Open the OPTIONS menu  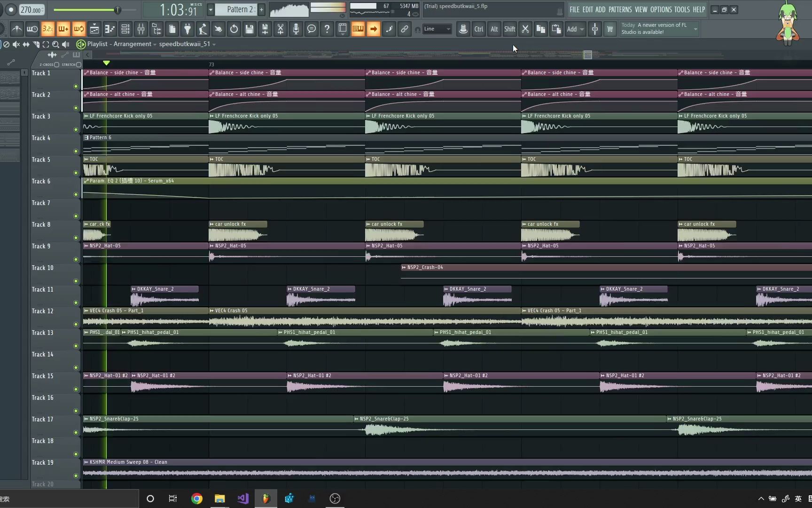point(661,9)
